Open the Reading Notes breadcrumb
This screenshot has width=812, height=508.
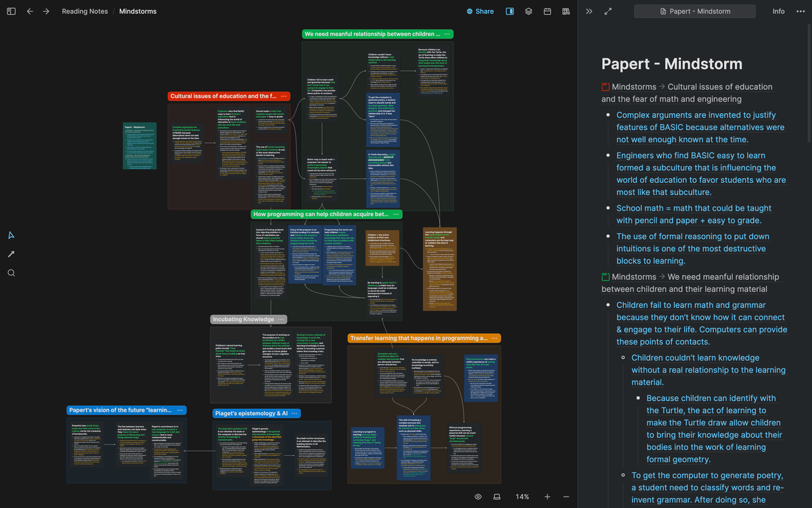pyautogui.click(x=85, y=12)
